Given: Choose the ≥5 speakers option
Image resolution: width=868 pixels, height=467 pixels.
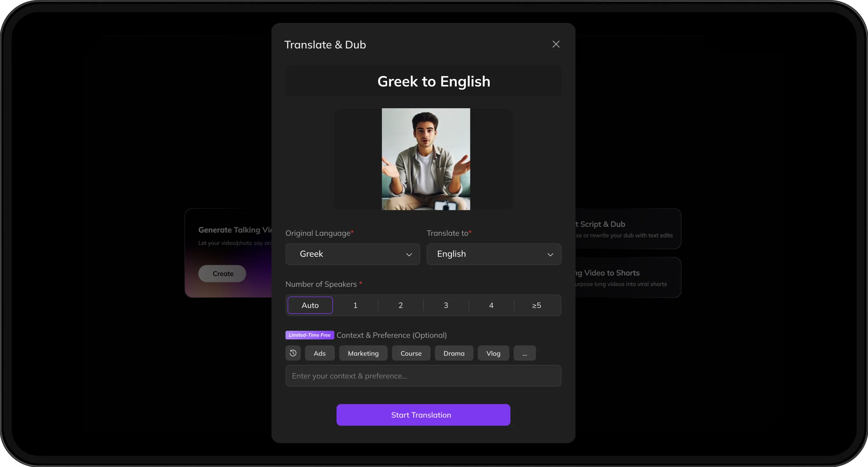Looking at the screenshot, I should [x=536, y=305].
